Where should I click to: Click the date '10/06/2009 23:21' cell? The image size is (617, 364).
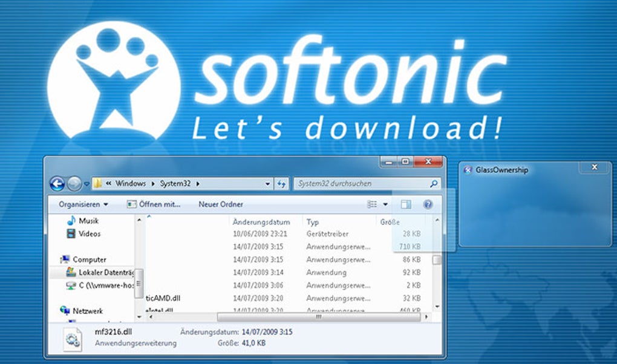pyautogui.click(x=260, y=234)
